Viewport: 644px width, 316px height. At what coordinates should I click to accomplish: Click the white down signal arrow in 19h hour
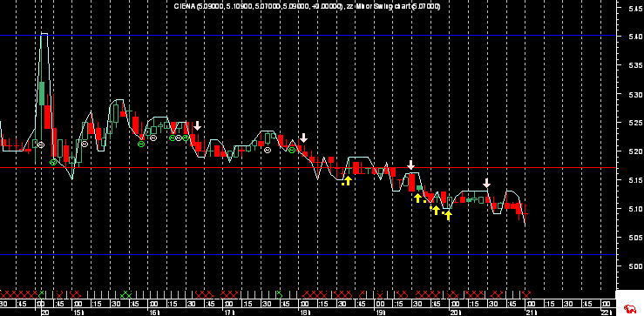click(x=411, y=165)
